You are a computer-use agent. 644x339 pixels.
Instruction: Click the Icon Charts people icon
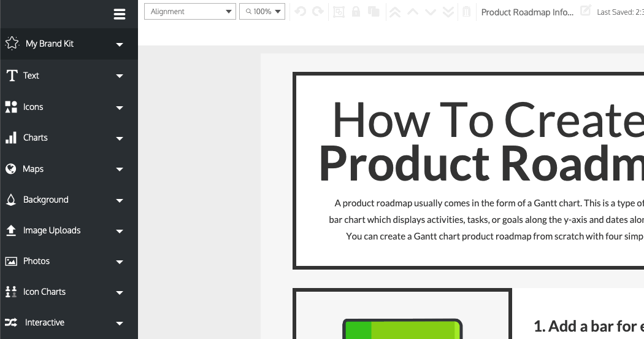11,292
